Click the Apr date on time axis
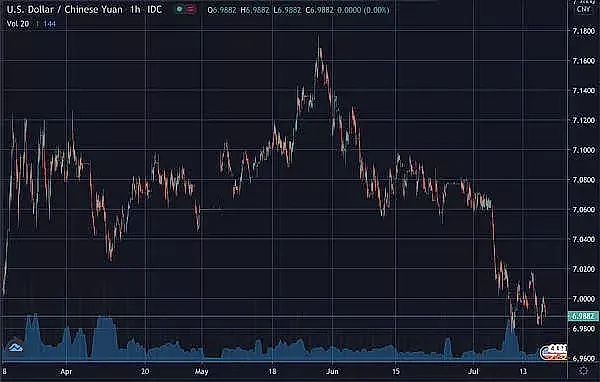Viewport: 600px width, 382px height. [x=66, y=372]
